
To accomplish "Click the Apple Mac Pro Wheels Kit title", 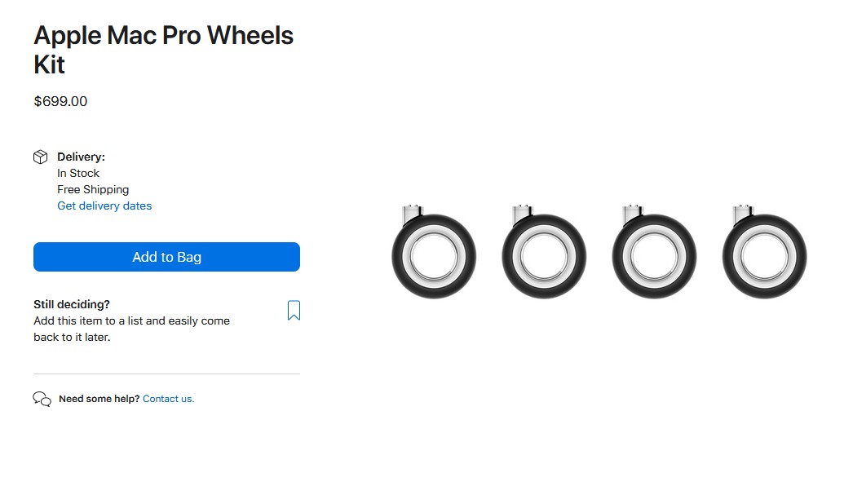I will click(x=163, y=50).
